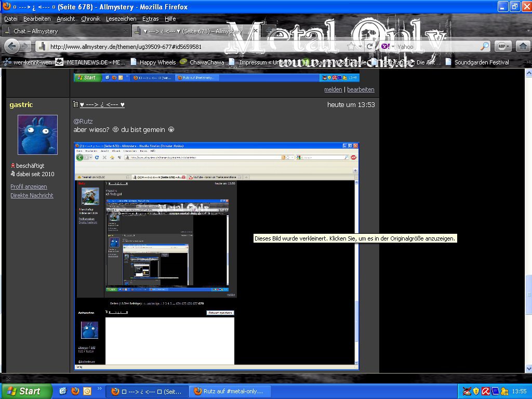Click the page scrollbar down arrow

528,368
